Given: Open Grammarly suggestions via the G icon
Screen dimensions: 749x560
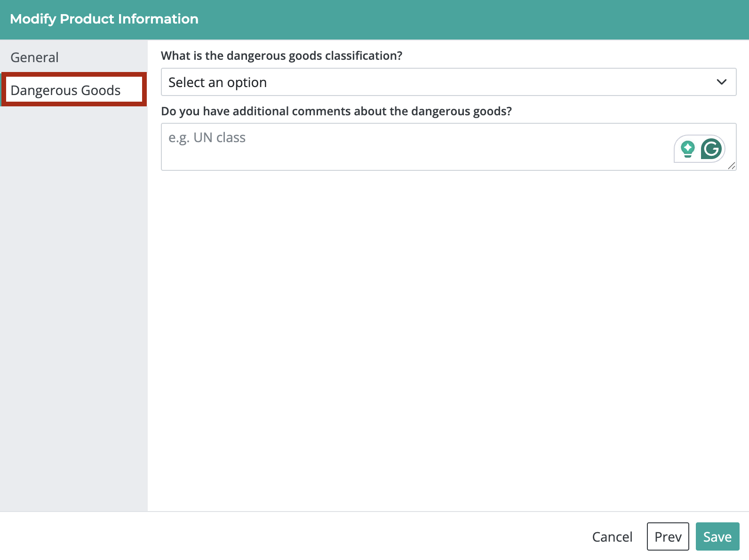Looking at the screenshot, I should (x=712, y=148).
